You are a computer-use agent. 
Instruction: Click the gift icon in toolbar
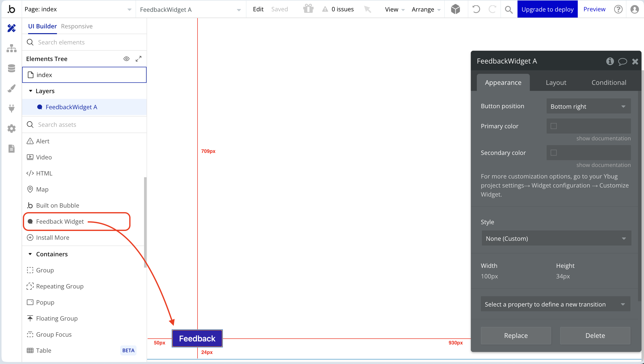click(x=308, y=9)
